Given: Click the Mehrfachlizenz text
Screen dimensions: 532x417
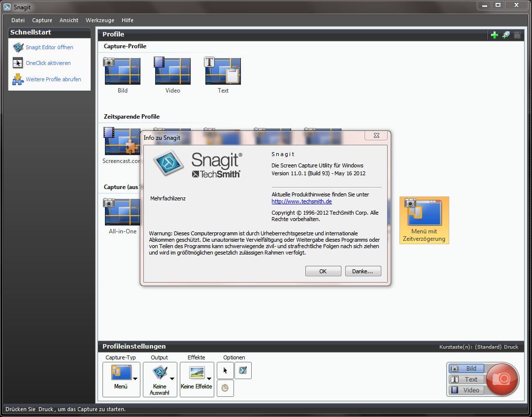Looking at the screenshot, I should (168, 199).
